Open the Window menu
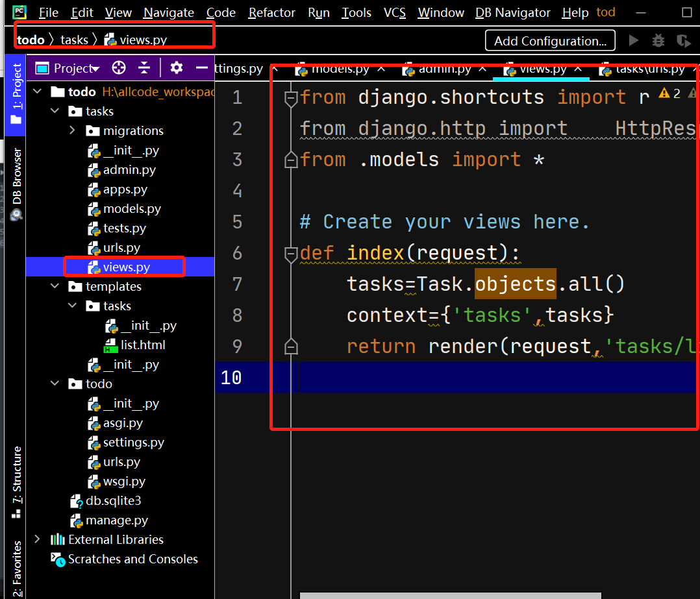The width and height of the screenshot is (700, 599). (x=441, y=12)
